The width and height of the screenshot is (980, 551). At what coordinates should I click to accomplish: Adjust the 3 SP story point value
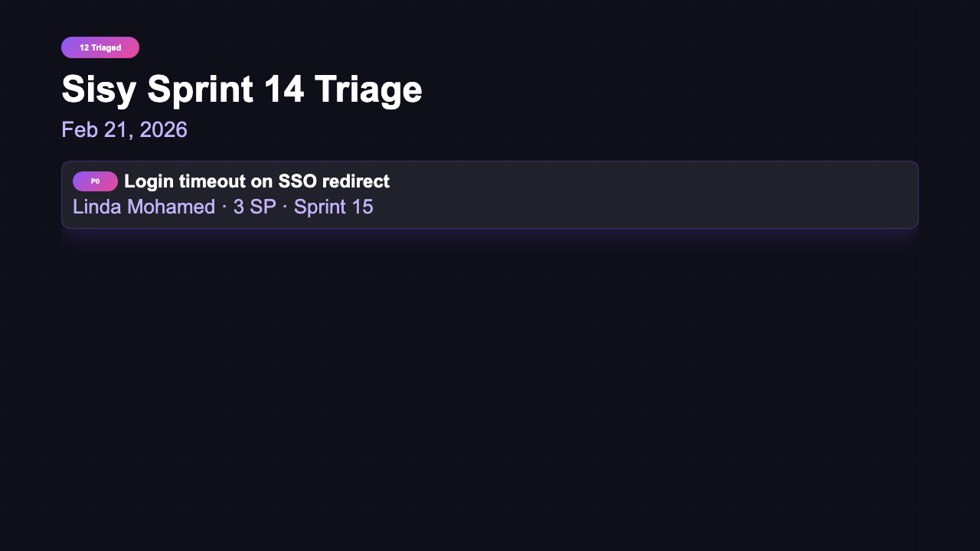pyautogui.click(x=253, y=207)
